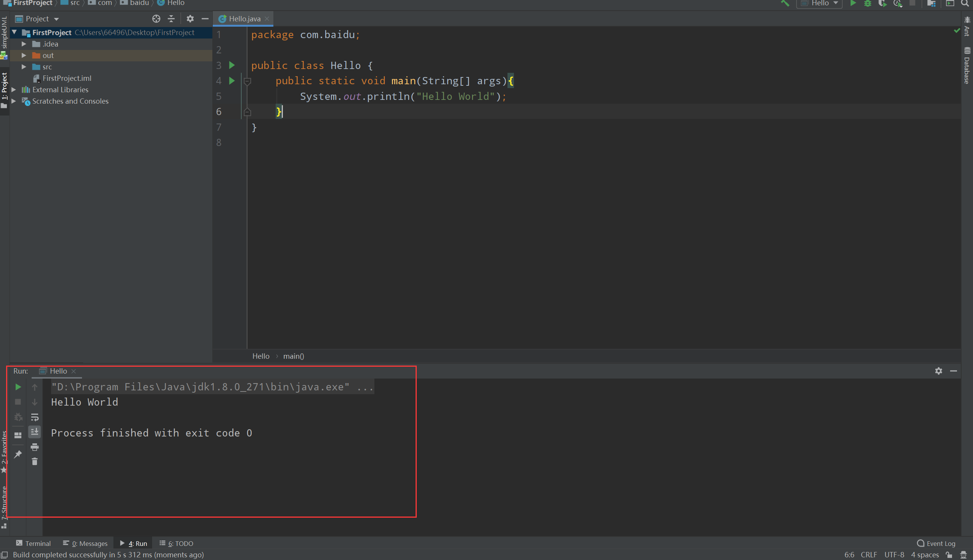Click the print console output icon
Image resolution: width=973 pixels, height=560 pixels.
tap(35, 447)
